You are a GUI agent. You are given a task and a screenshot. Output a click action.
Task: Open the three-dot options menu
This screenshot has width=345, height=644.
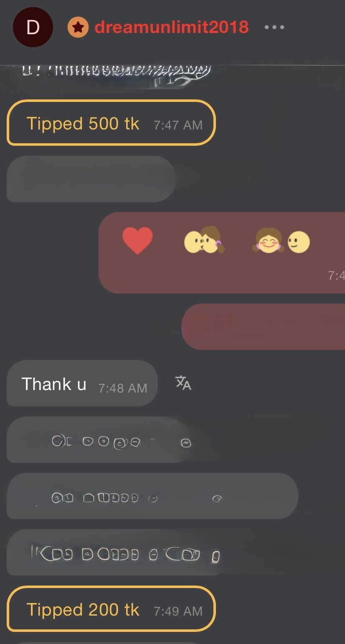coord(274,27)
